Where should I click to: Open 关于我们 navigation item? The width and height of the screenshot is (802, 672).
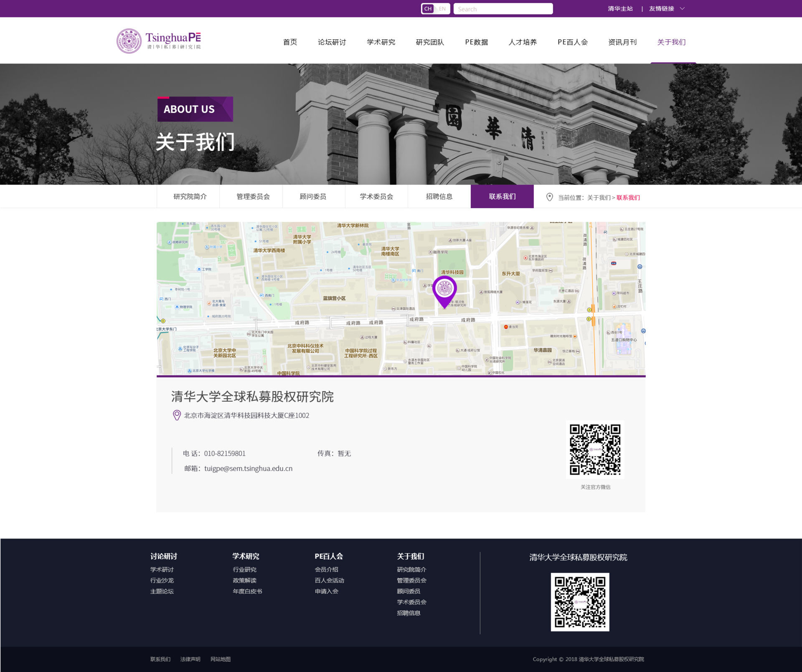pyautogui.click(x=671, y=42)
